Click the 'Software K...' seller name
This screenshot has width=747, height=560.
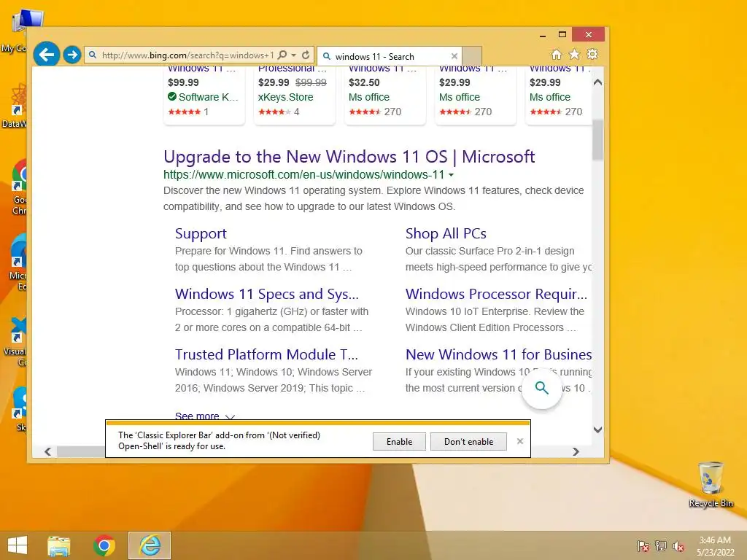[x=208, y=97]
